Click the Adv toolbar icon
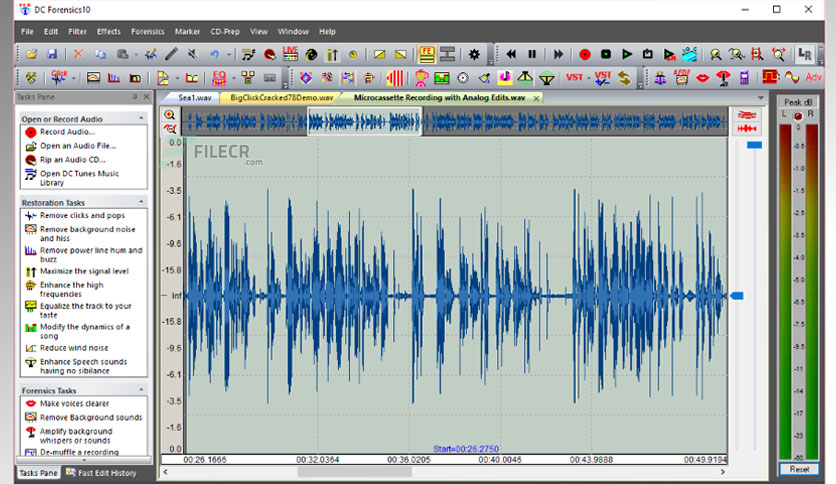836x484 pixels. tap(814, 77)
